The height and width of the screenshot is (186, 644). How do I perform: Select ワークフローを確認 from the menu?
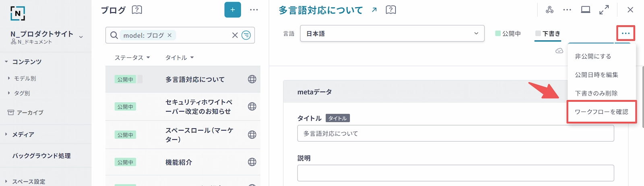coord(601,112)
